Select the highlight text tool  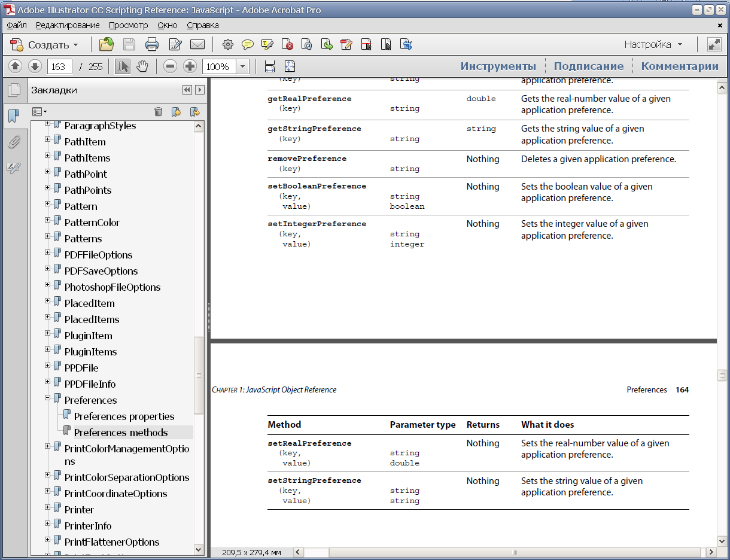coord(267,44)
